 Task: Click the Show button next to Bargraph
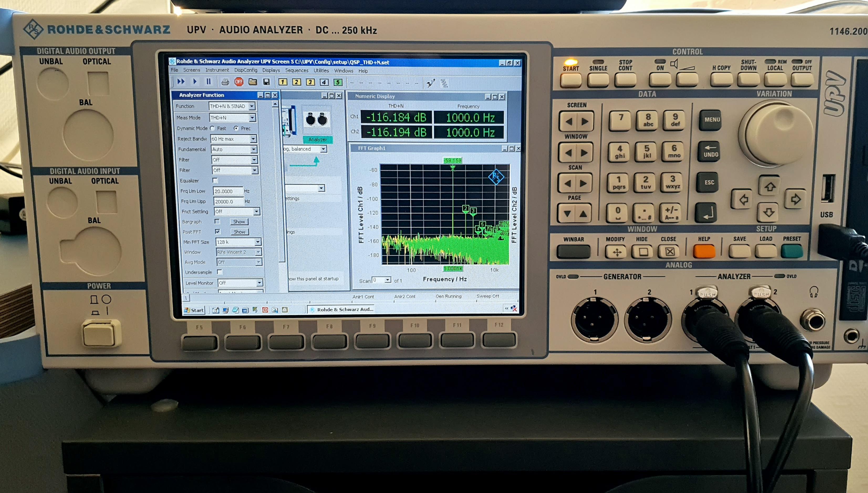pyautogui.click(x=239, y=222)
